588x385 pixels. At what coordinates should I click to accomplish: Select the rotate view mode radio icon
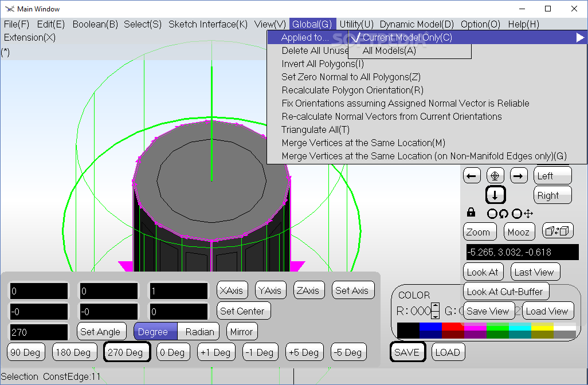point(497,214)
